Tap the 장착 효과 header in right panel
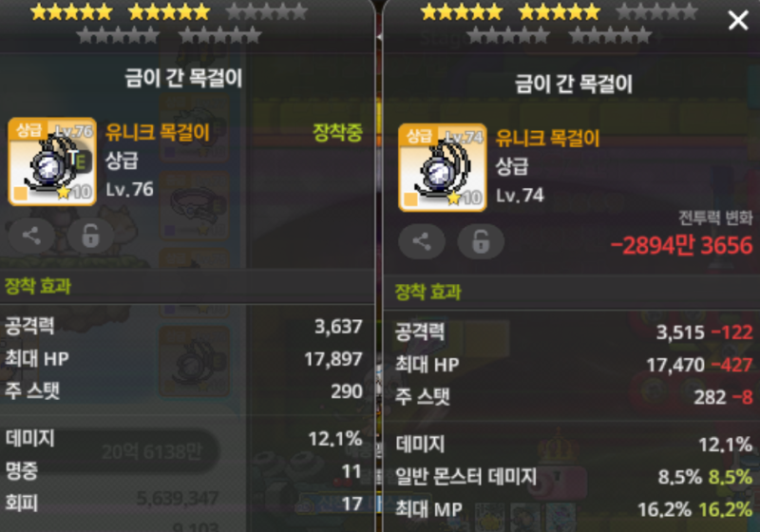 (x=428, y=292)
